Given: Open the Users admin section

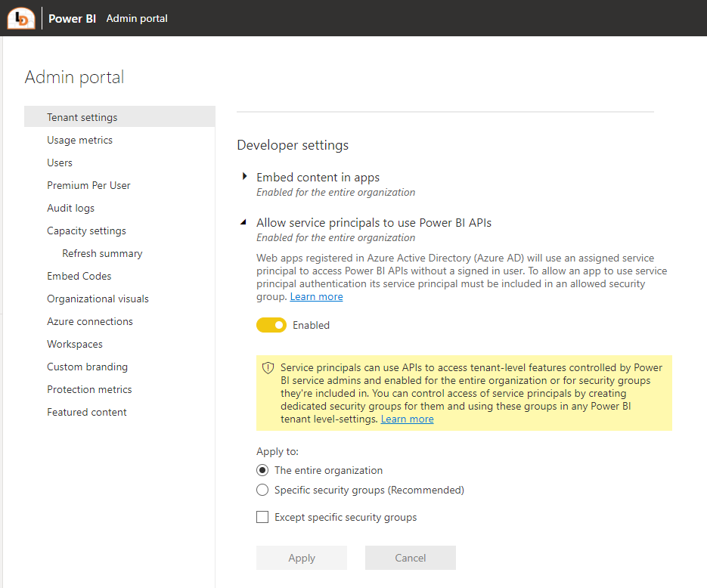Looking at the screenshot, I should [x=60, y=162].
